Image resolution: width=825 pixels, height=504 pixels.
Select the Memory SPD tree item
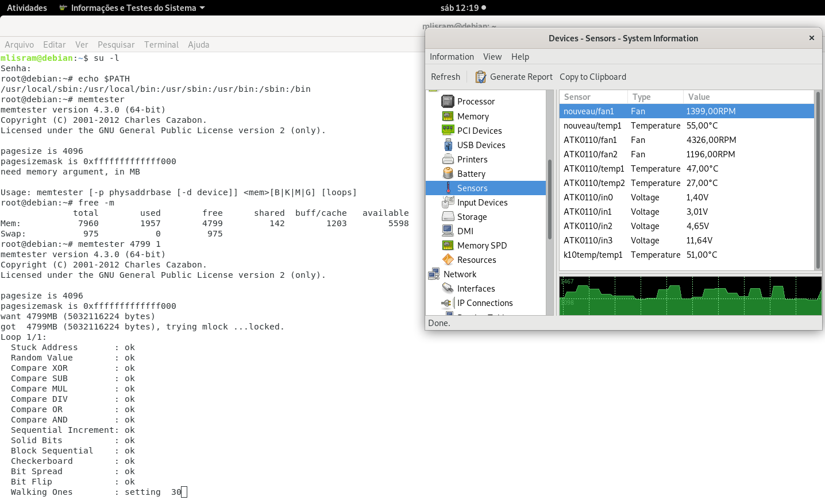(485, 245)
